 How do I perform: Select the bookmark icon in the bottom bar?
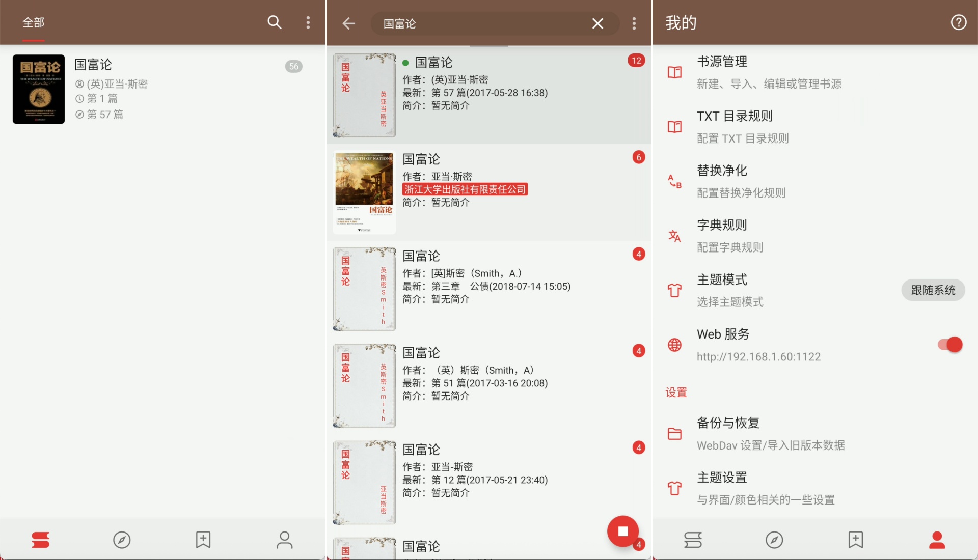click(x=203, y=540)
